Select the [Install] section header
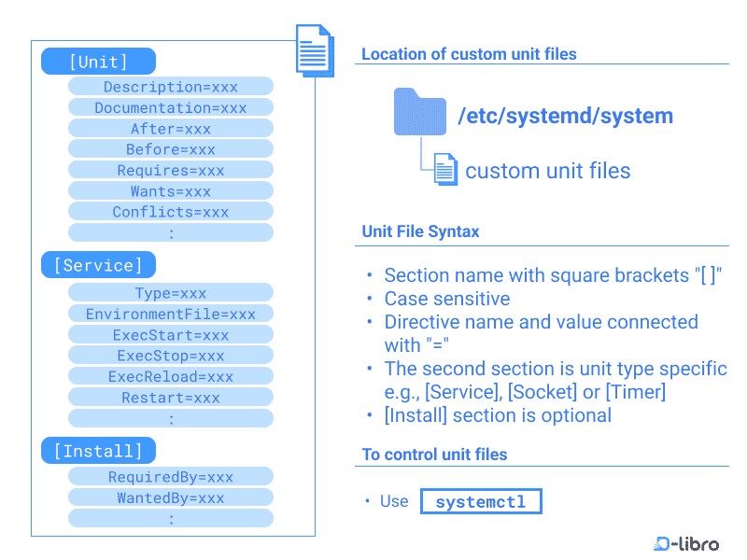 point(98,450)
